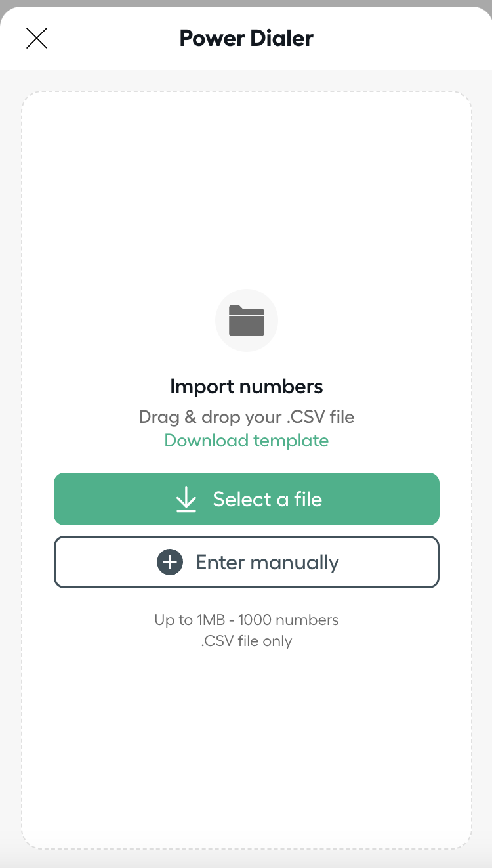Click the plus circle icon on Enter manually
The height and width of the screenshot is (868, 492).
click(170, 562)
